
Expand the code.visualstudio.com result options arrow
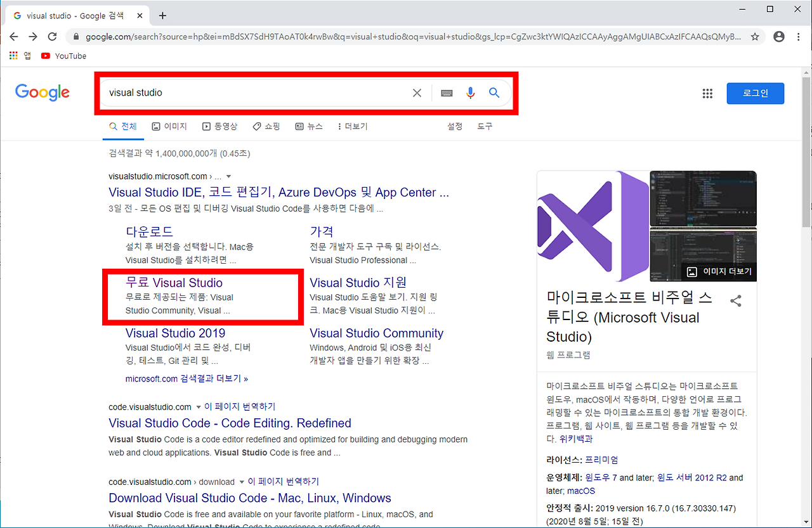pos(198,407)
